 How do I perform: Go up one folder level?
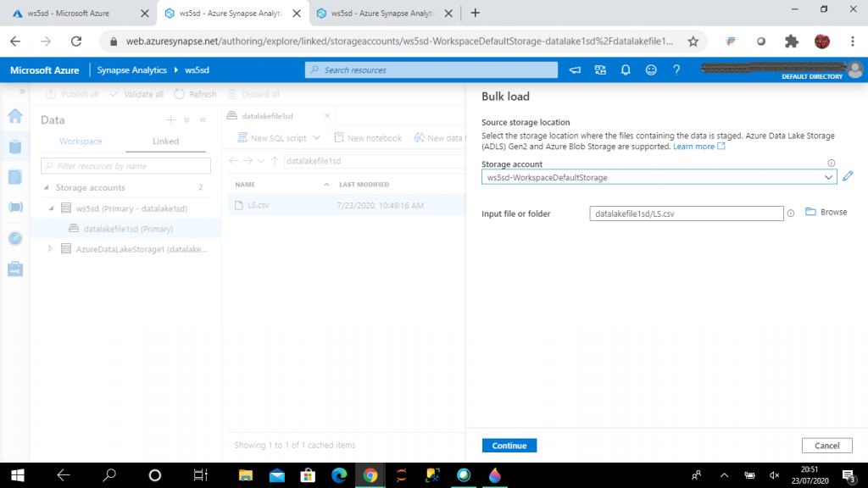[275, 161]
